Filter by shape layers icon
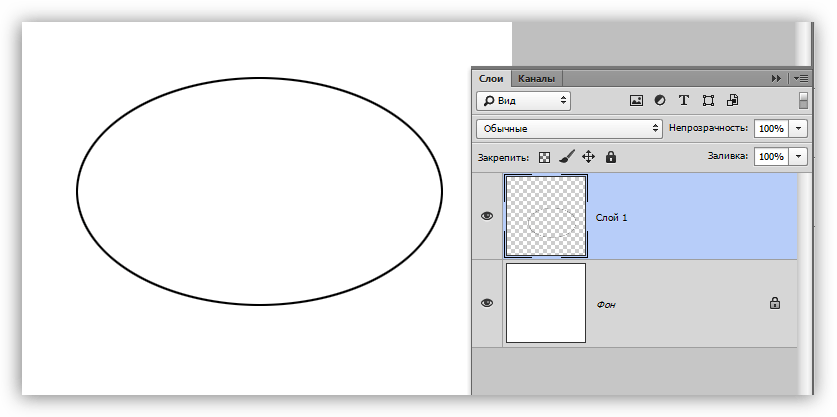This screenshot has height=417, width=837. coord(708,101)
